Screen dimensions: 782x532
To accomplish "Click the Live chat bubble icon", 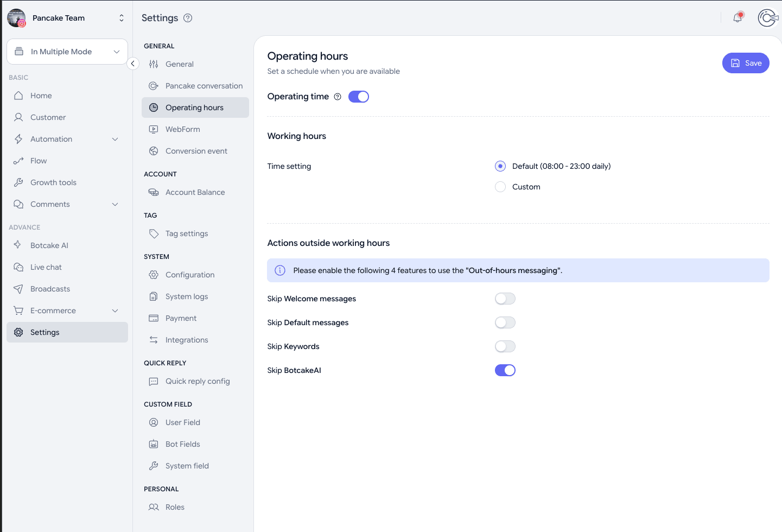I will click(18, 267).
